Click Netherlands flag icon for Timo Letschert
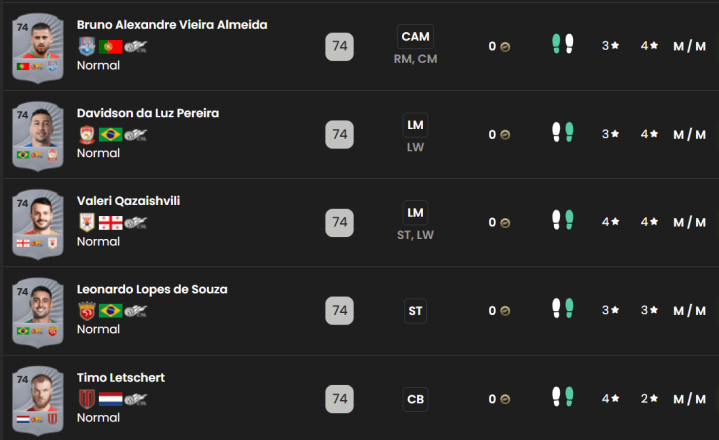Image resolution: width=719 pixels, height=440 pixels. 111,399
